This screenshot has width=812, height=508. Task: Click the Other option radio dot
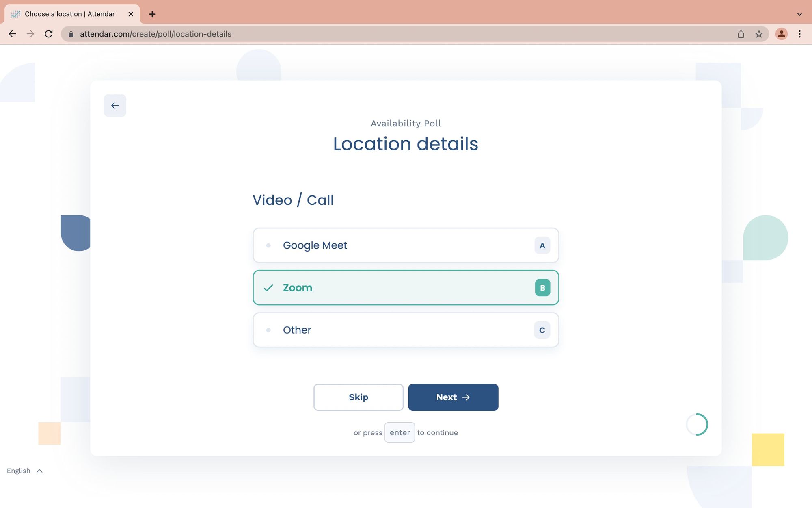[x=268, y=330]
